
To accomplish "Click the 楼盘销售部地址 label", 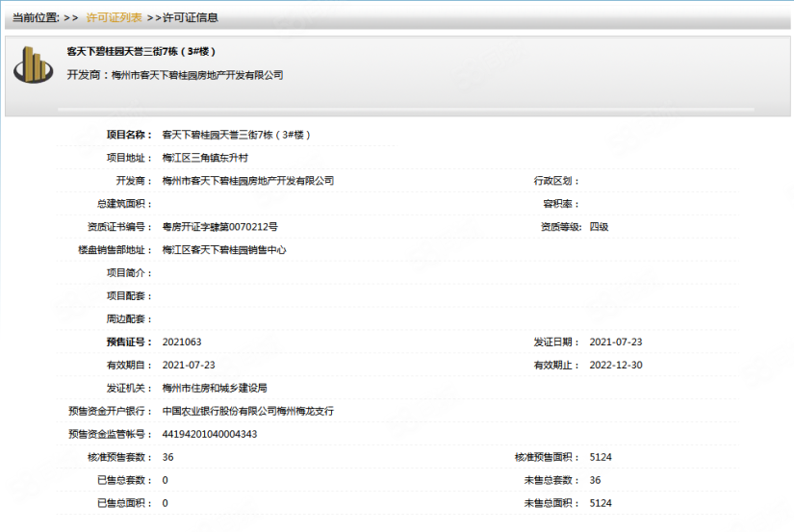I will tap(115, 249).
